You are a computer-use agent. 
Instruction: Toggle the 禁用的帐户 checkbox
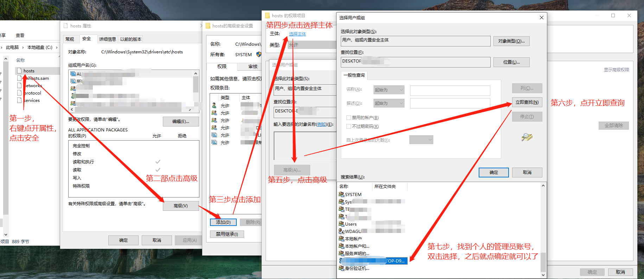(349, 118)
